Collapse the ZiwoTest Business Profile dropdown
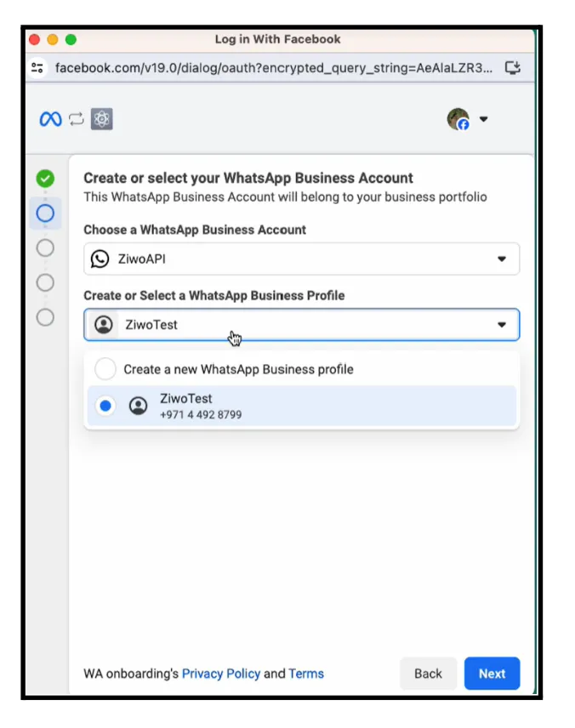This screenshot has height=728, width=575. tap(301, 325)
